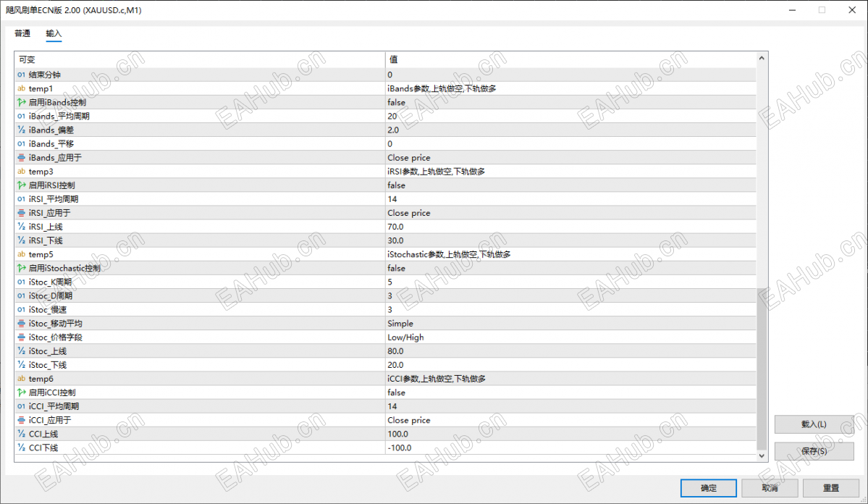868x504 pixels.
Task: Click the enum icon beside iStoc_价格字段
Action: pyautogui.click(x=21, y=337)
